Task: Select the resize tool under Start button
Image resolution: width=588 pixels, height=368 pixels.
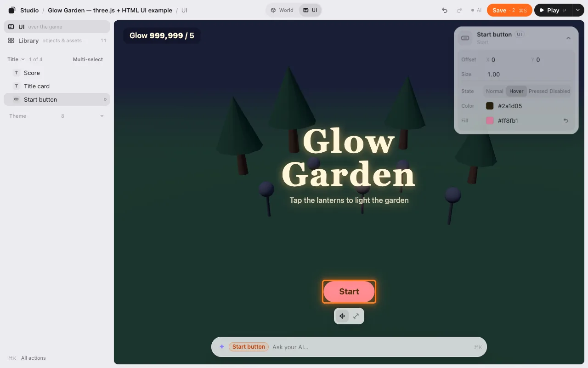Action: (356, 316)
